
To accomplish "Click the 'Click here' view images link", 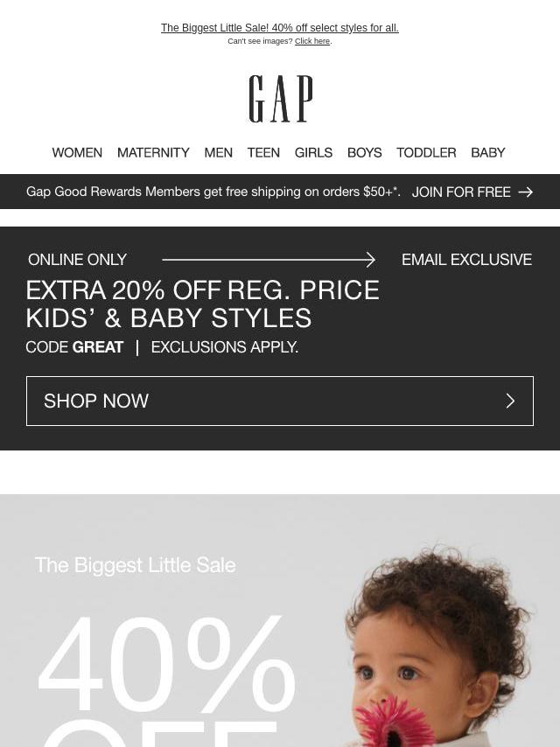I will point(312,41).
